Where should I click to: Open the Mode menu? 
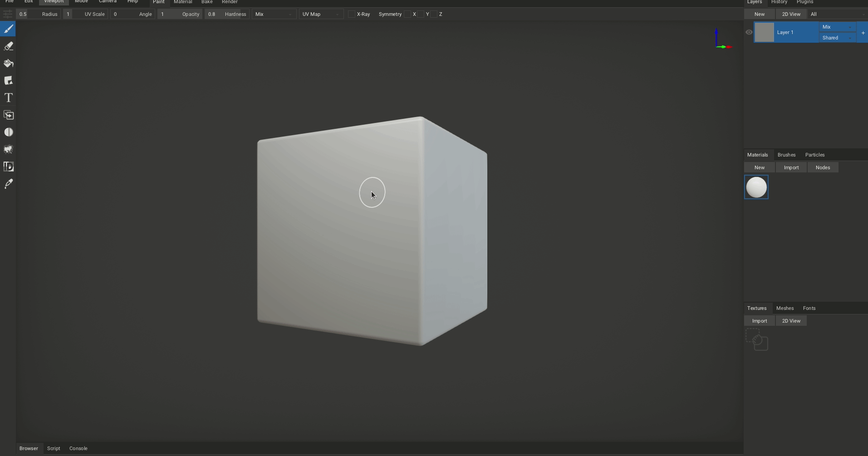(x=81, y=2)
